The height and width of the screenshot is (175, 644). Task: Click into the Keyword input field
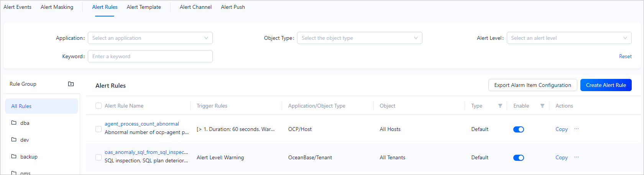point(150,56)
